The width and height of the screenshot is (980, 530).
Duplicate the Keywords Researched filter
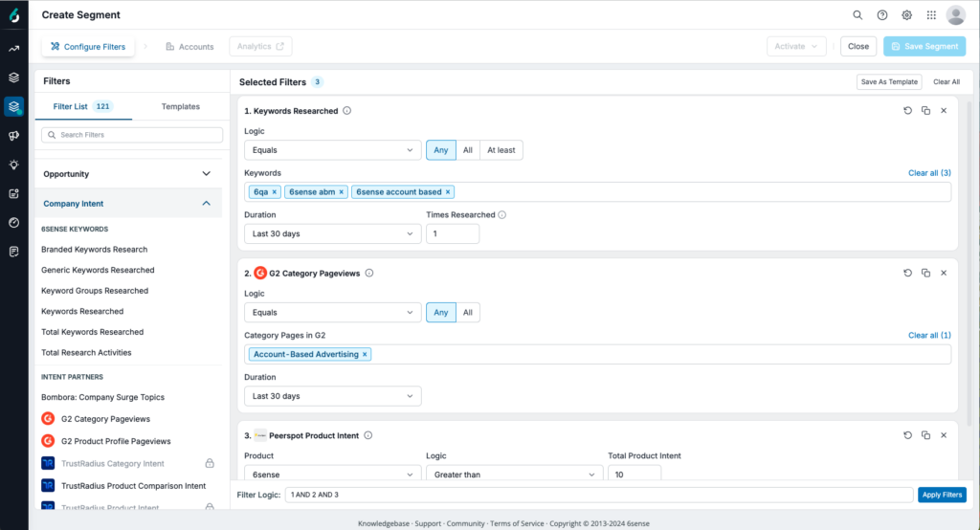click(925, 111)
